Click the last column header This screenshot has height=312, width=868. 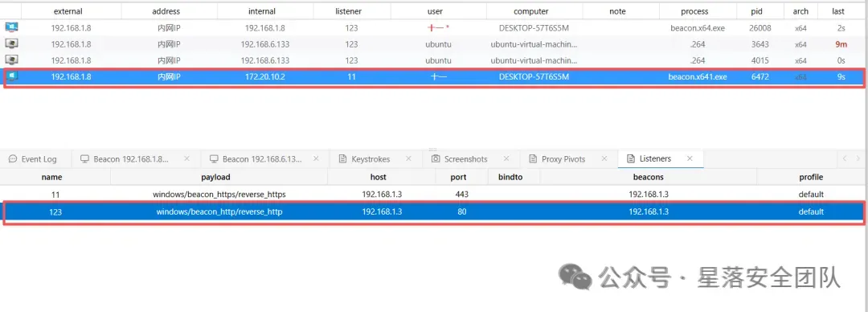(x=838, y=11)
